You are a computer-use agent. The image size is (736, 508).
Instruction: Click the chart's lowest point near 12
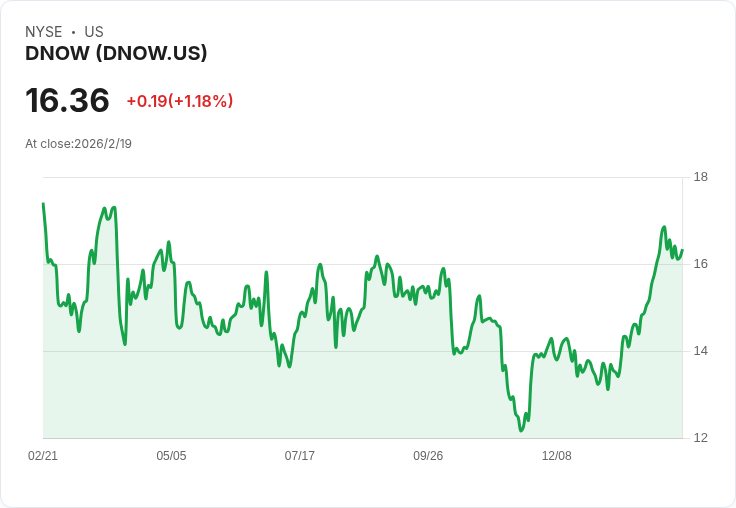[x=521, y=430]
